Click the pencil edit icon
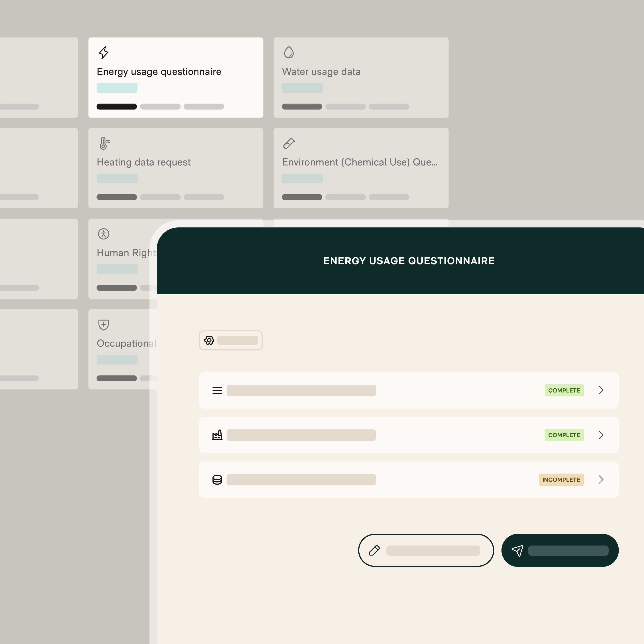 (x=374, y=550)
